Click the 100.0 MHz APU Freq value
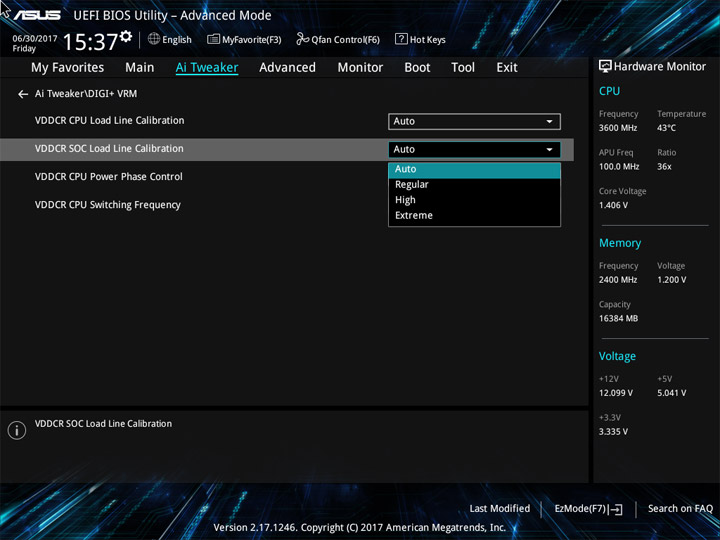720x540 pixels. (619, 167)
